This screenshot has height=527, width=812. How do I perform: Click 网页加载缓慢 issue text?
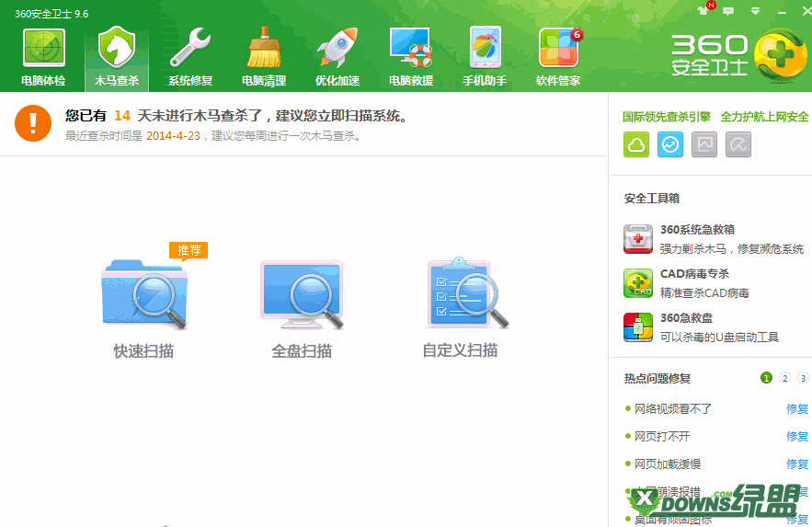click(668, 464)
